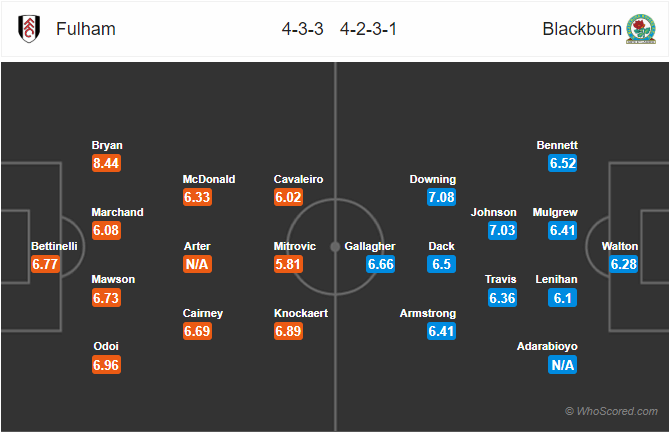Select the Knockaert player name
The image size is (671, 432).
point(301,313)
